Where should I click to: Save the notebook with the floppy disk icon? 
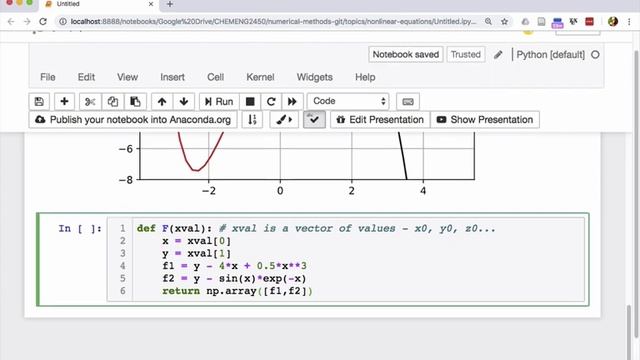coord(39,102)
